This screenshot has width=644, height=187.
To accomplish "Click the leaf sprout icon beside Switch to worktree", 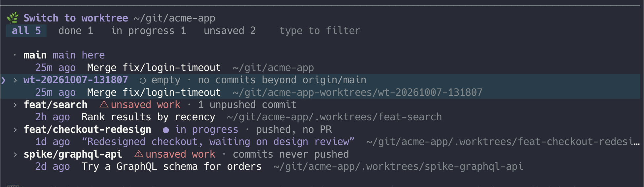I will pyautogui.click(x=13, y=18).
